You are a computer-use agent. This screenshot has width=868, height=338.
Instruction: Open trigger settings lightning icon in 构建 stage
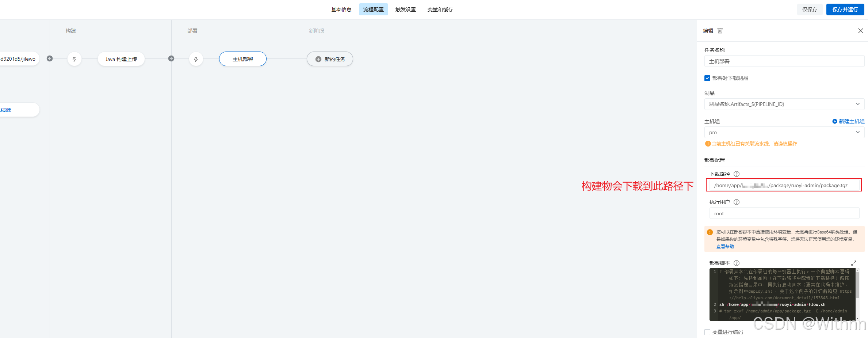(74, 58)
